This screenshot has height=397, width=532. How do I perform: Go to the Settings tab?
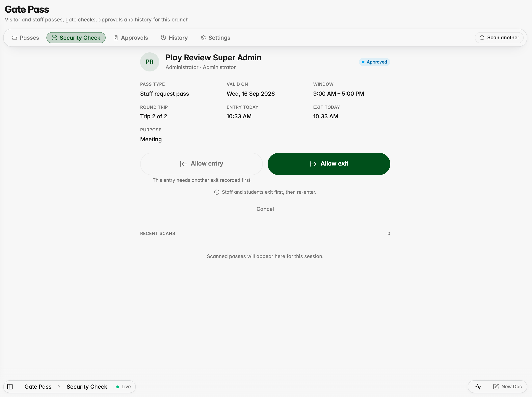coord(216,38)
